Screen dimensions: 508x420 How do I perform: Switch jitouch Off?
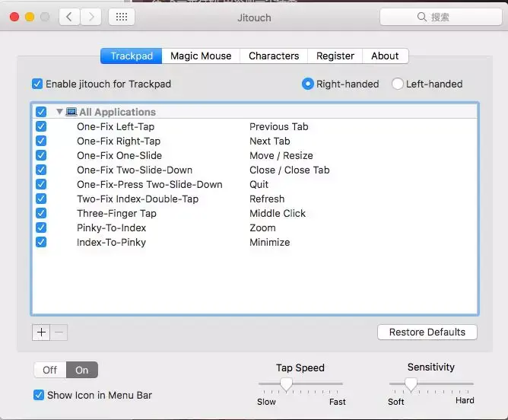(50, 370)
